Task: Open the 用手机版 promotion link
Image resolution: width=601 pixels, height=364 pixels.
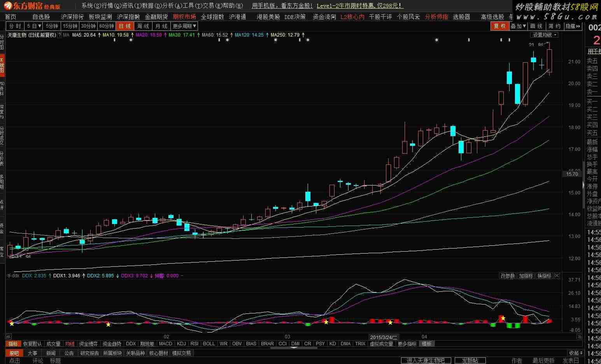Action: tap(282, 6)
